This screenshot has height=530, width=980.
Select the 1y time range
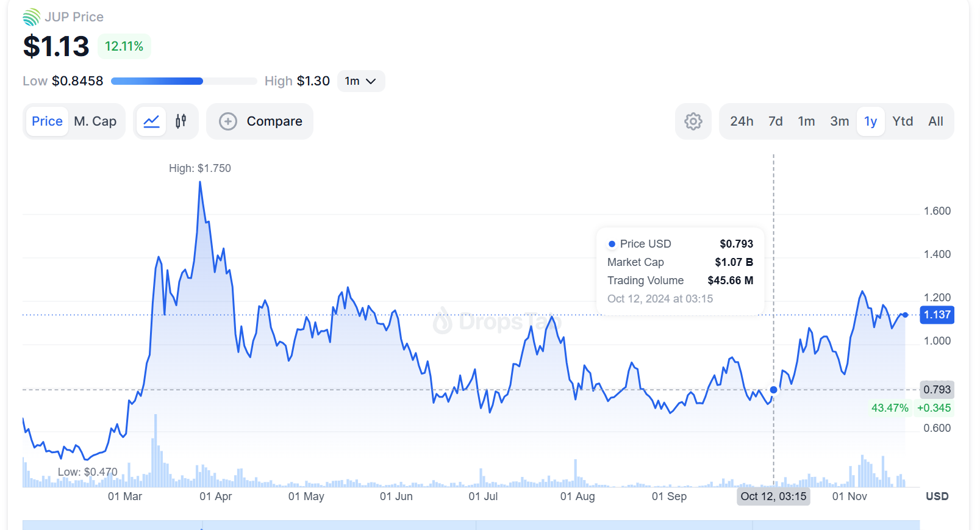pyautogui.click(x=870, y=121)
